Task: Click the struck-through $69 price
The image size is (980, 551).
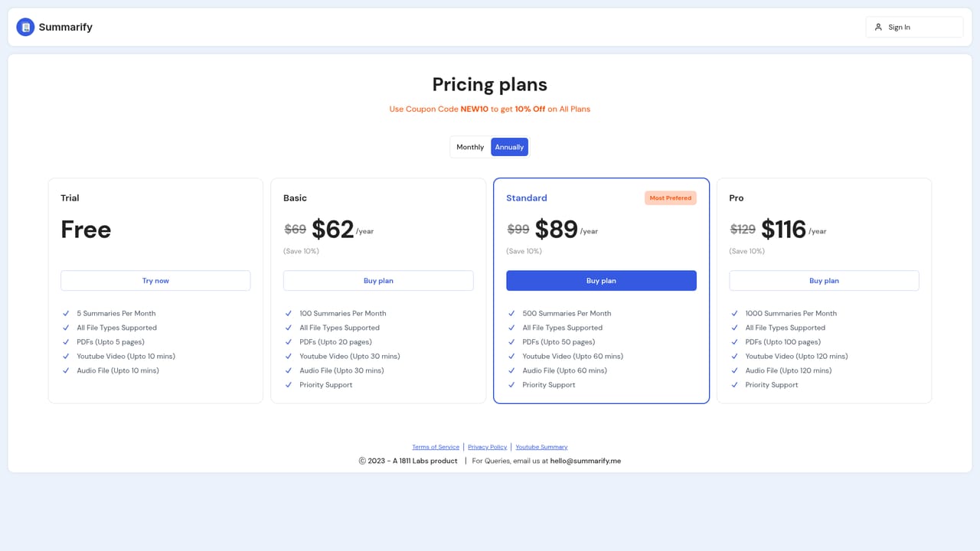Action: point(295,230)
